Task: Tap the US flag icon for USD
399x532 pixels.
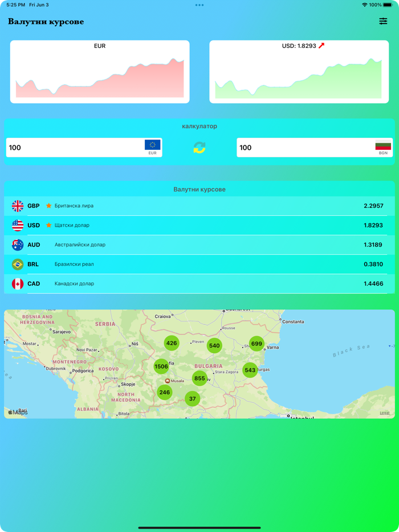Action: tap(18, 226)
